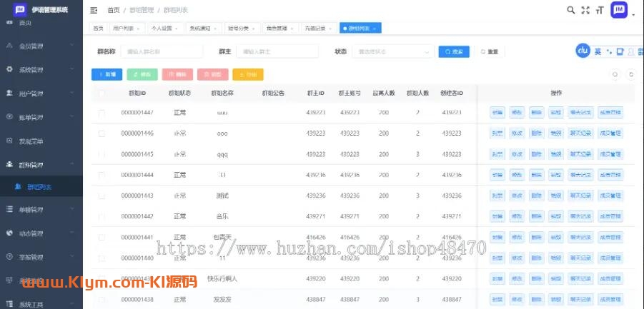Click 修改 in row 0000001444

(517, 175)
